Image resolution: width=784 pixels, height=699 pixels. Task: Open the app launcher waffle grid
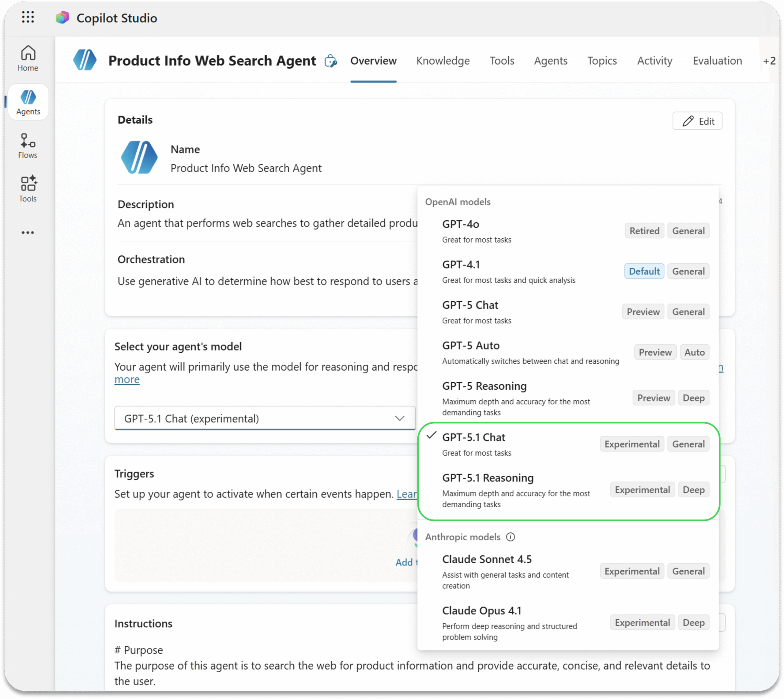[28, 17]
